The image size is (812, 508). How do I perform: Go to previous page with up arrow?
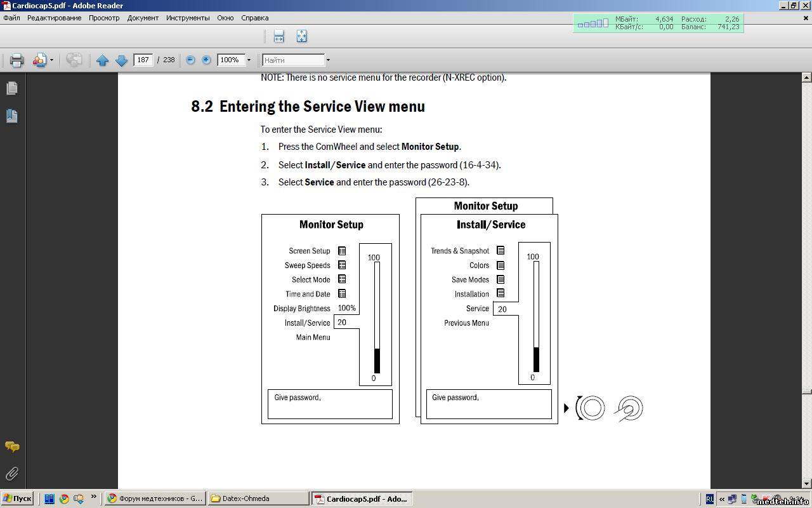coord(102,60)
